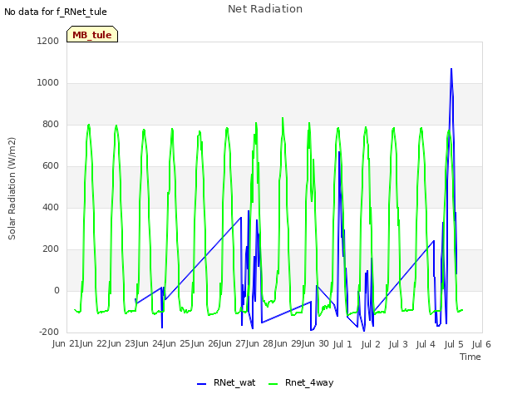
Task: Click the Jul 4 x-axis tick label
Action: tap(426, 344)
